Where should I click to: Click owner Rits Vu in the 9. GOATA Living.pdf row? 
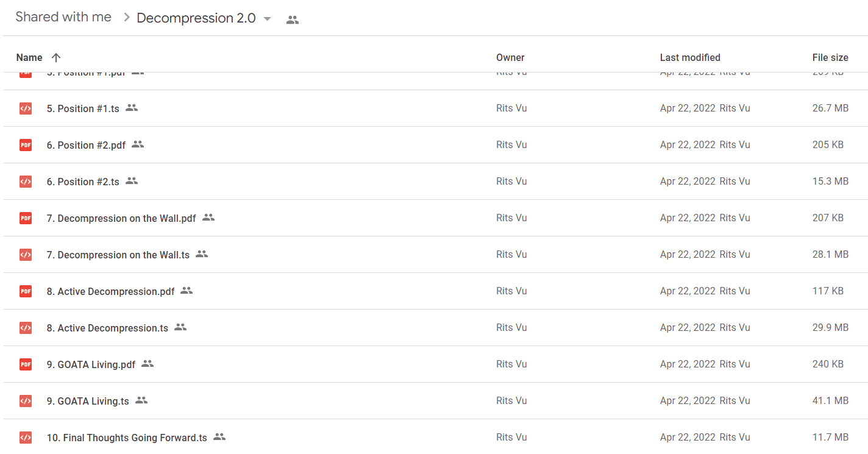[x=511, y=364]
